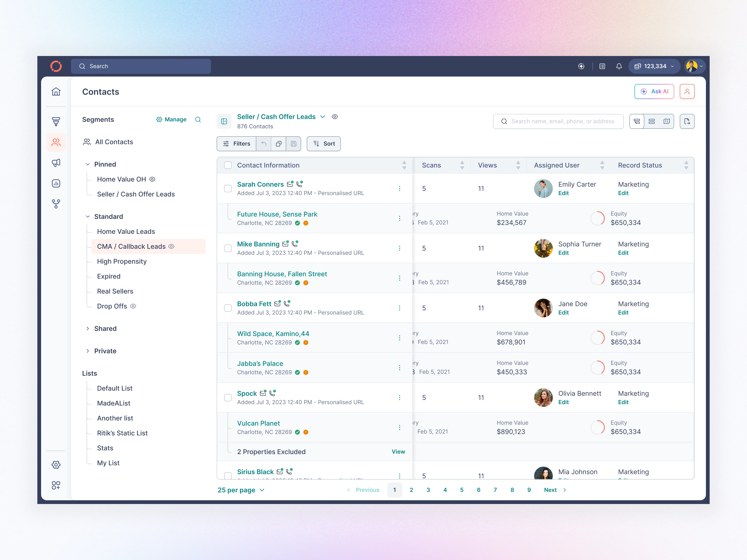Open the analytics bar-chart icon in sidebar

(x=56, y=183)
